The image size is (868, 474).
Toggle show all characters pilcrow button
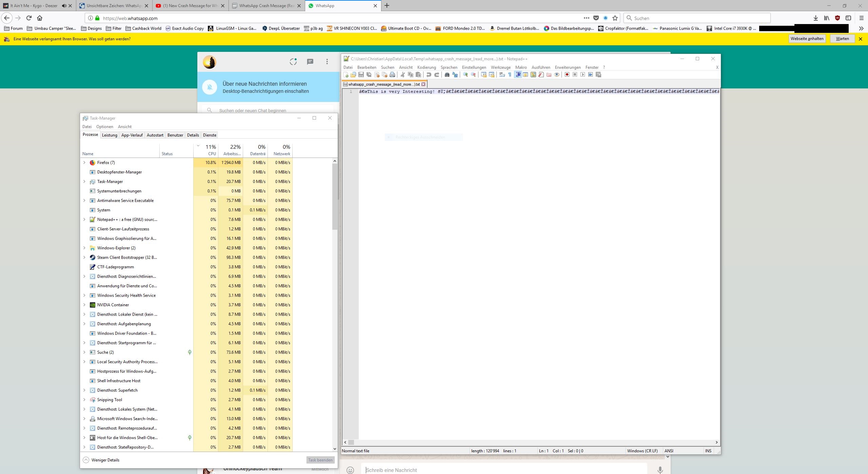pos(510,75)
